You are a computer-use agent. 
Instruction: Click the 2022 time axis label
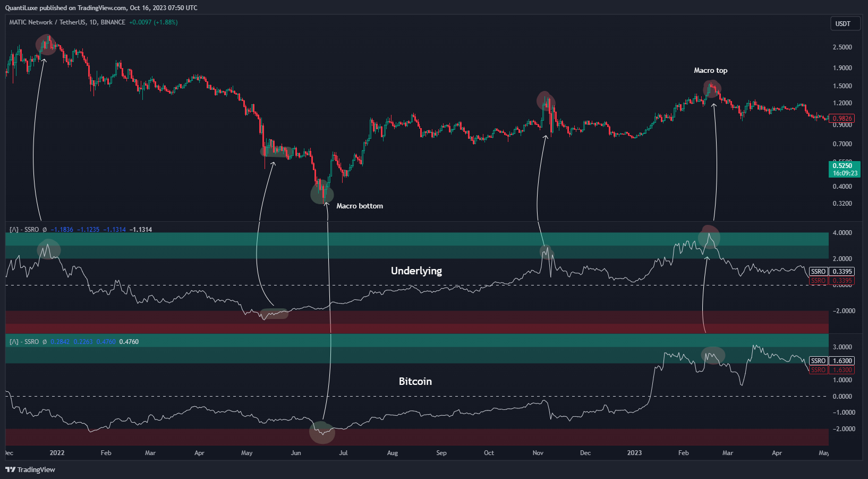tap(57, 453)
